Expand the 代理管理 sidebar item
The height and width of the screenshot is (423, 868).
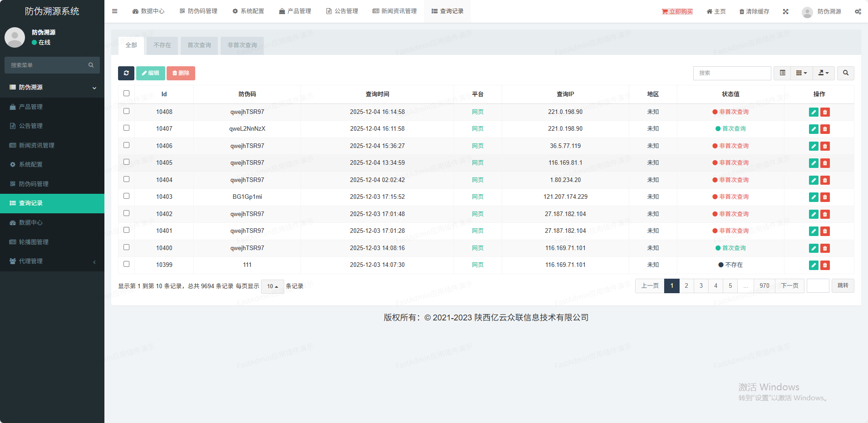52,261
